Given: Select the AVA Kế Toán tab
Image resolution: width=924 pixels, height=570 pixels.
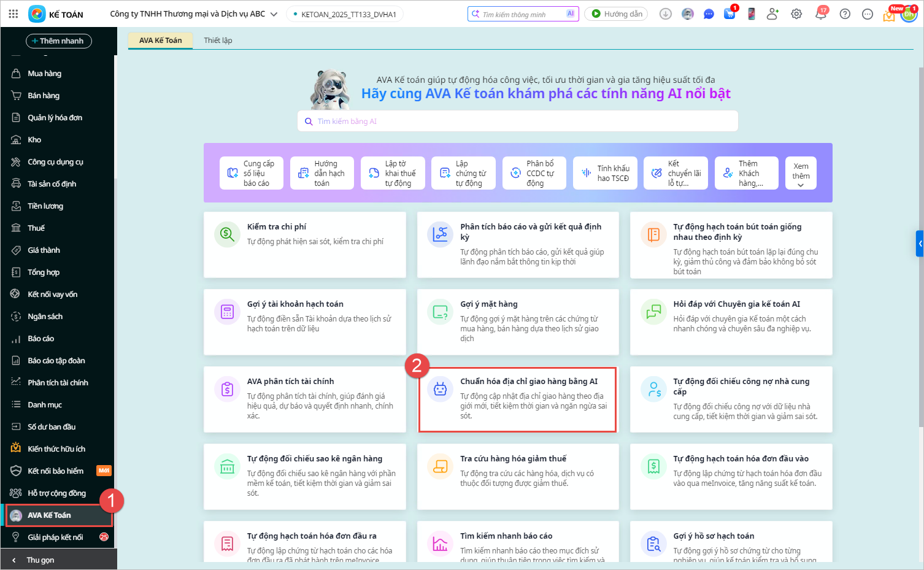Looking at the screenshot, I should point(161,40).
